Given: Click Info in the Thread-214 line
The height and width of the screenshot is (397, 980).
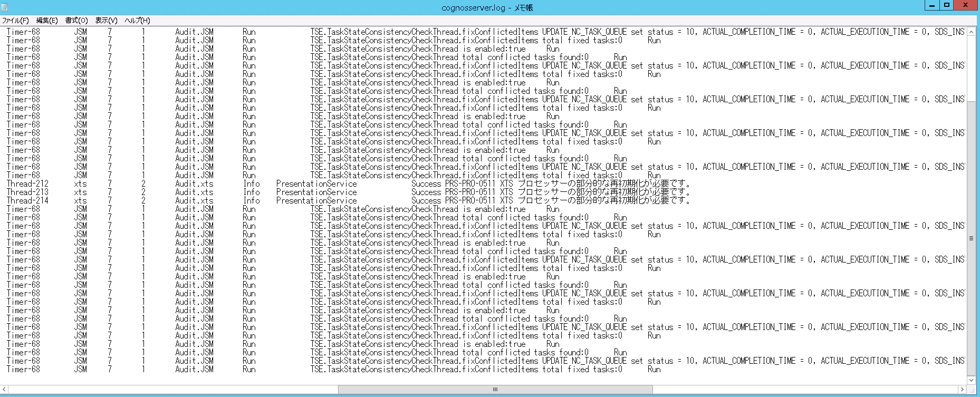Looking at the screenshot, I should tap(252, 201).
